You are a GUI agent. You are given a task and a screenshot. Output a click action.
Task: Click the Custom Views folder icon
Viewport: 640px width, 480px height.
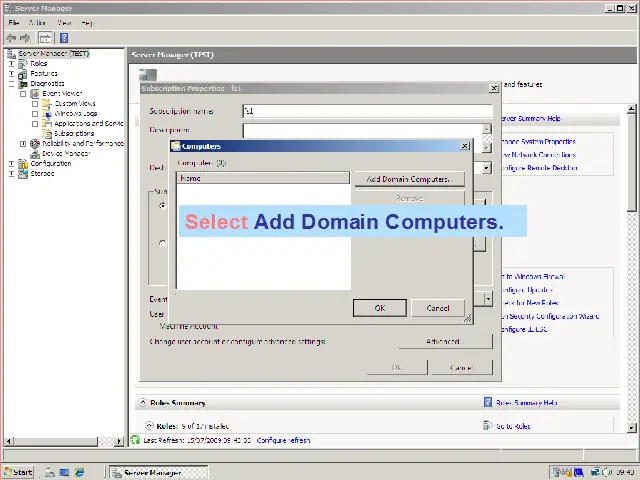pyautogui.click(x=47, y=104)
